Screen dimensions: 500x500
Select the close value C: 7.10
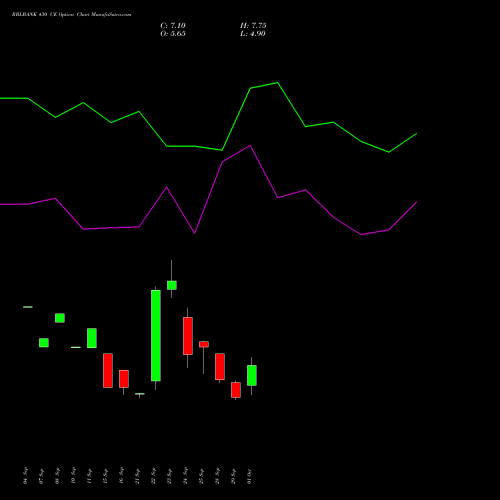coord(173,26)
